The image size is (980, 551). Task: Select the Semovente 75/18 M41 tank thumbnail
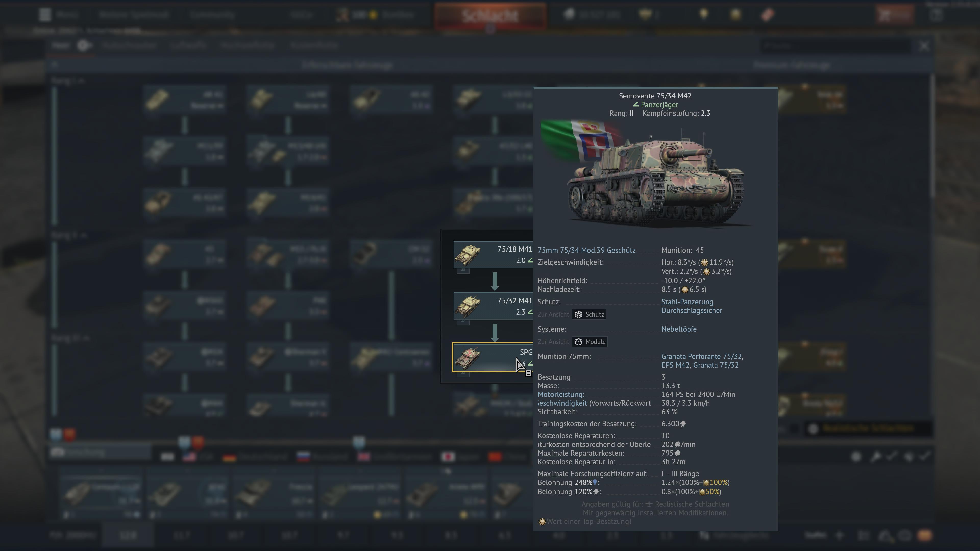click(x=468, y=254)
